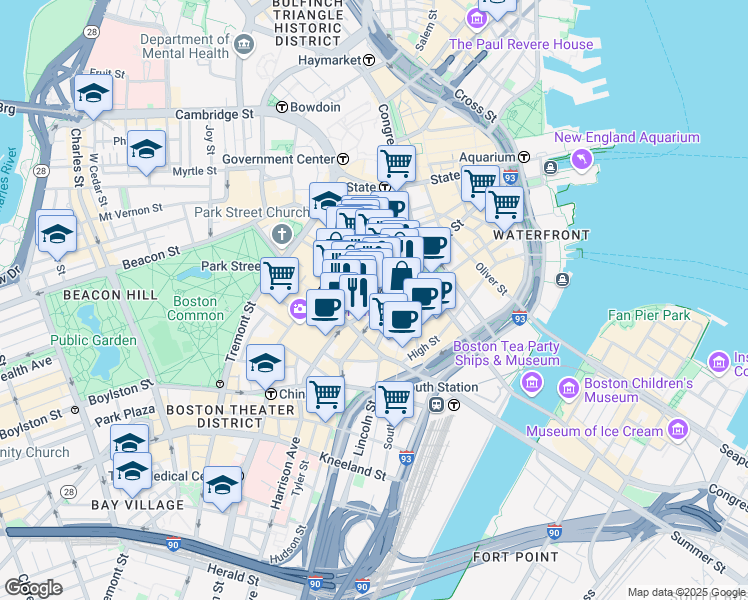The image size is (748, 600).
Task: Click the Chinatown T station icon
Action: 271,394
